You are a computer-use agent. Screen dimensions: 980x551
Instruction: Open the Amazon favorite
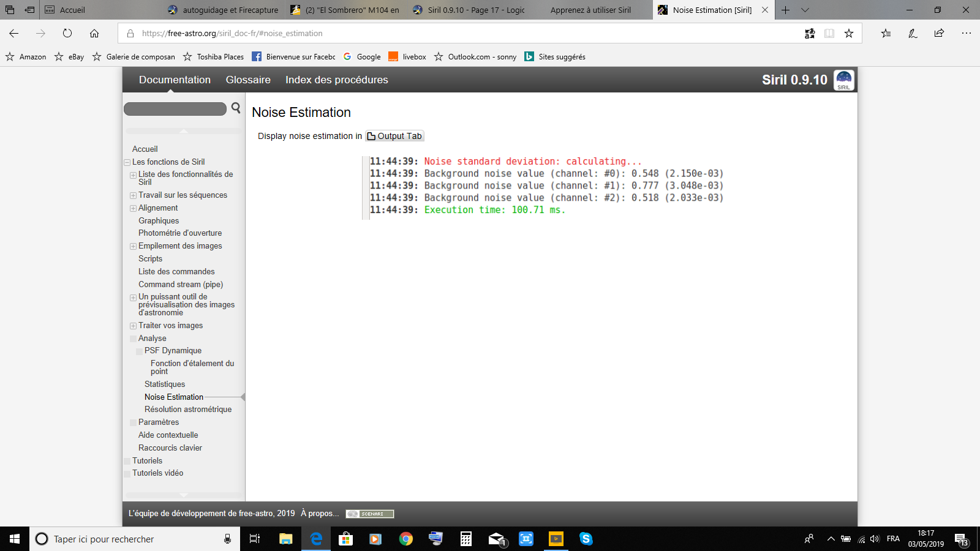pyautogui.click(x=26, y=57)
